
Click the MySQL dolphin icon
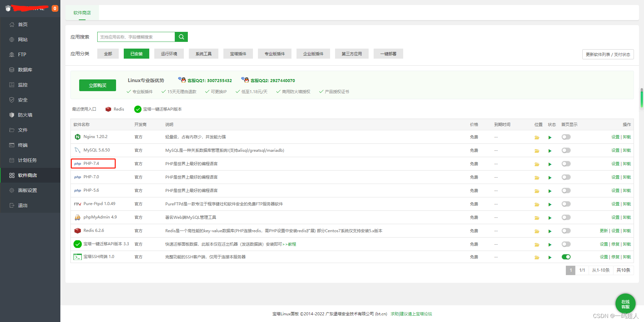tap(77, 150)
